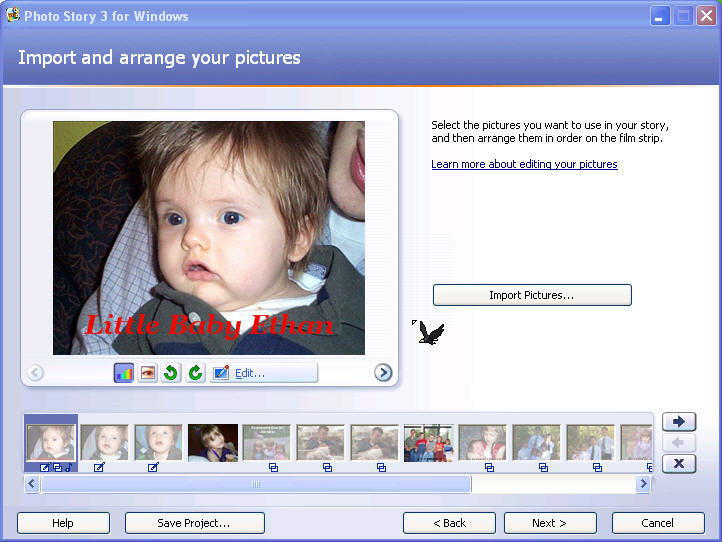Rotate picture counterclockwise with green arrow
The image size is (722, 542).
(171, 373)
